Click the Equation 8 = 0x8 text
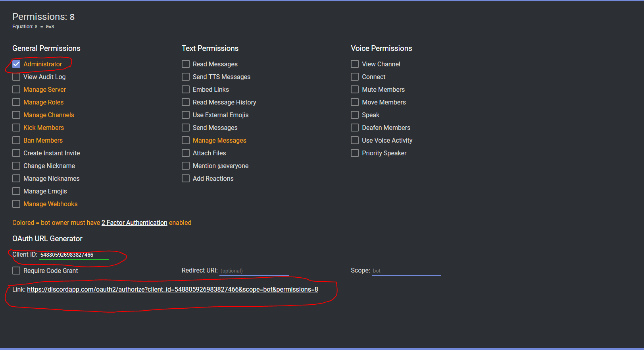The width and height of the screenshot is (644, 350). 33,27
